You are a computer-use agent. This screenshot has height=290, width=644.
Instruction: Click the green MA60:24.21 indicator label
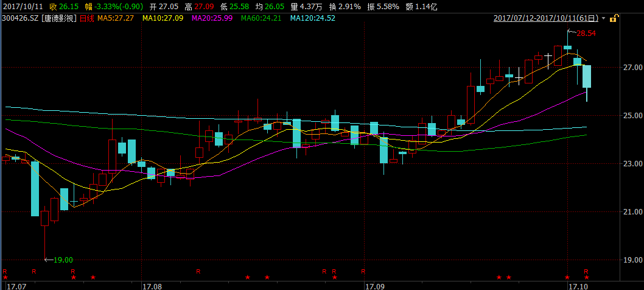[262, 18]
